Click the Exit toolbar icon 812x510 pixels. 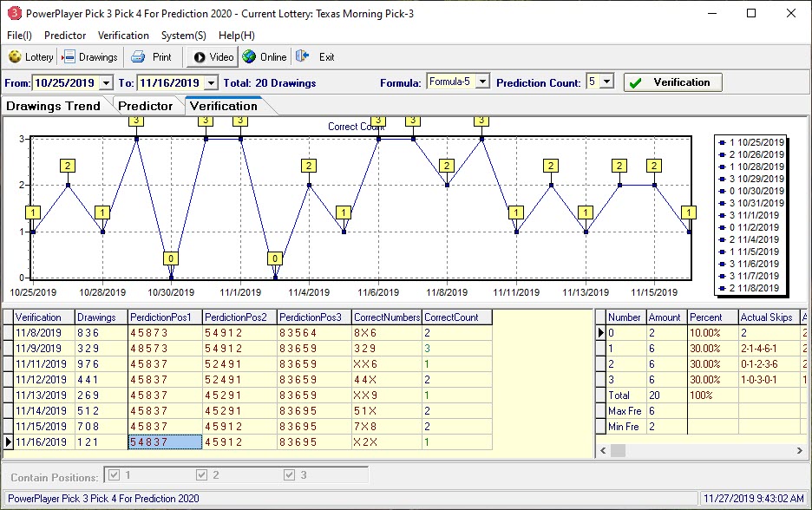(x=303, y=56)
